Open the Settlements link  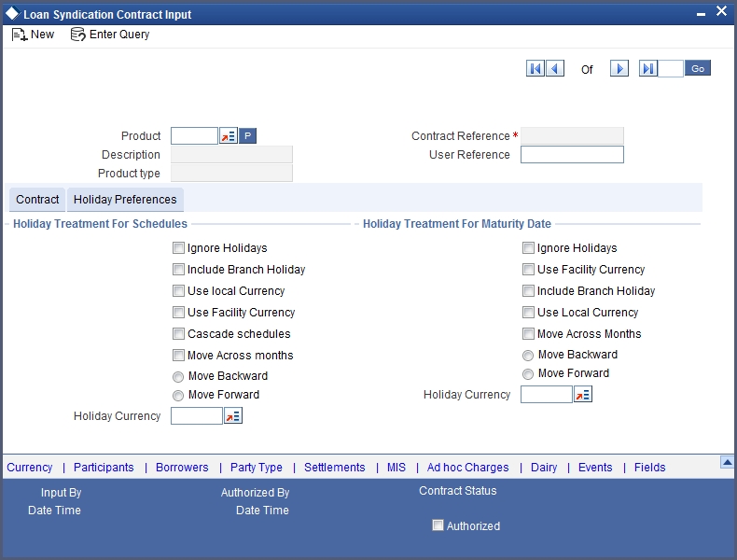[x=335, y=468]
